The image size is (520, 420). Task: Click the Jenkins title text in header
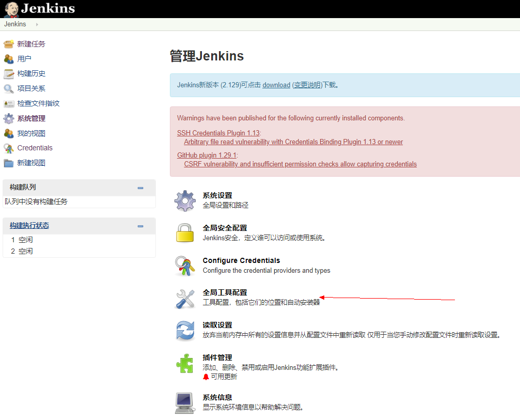pyautogui.click(x=48, y=8)
